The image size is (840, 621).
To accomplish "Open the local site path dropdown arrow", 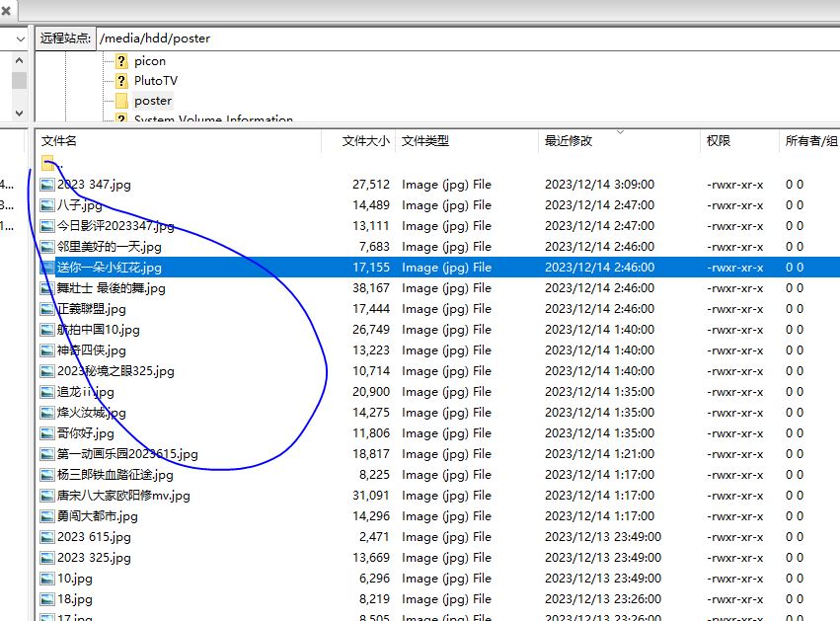I will pyautogui.click(x=20, y=39).
